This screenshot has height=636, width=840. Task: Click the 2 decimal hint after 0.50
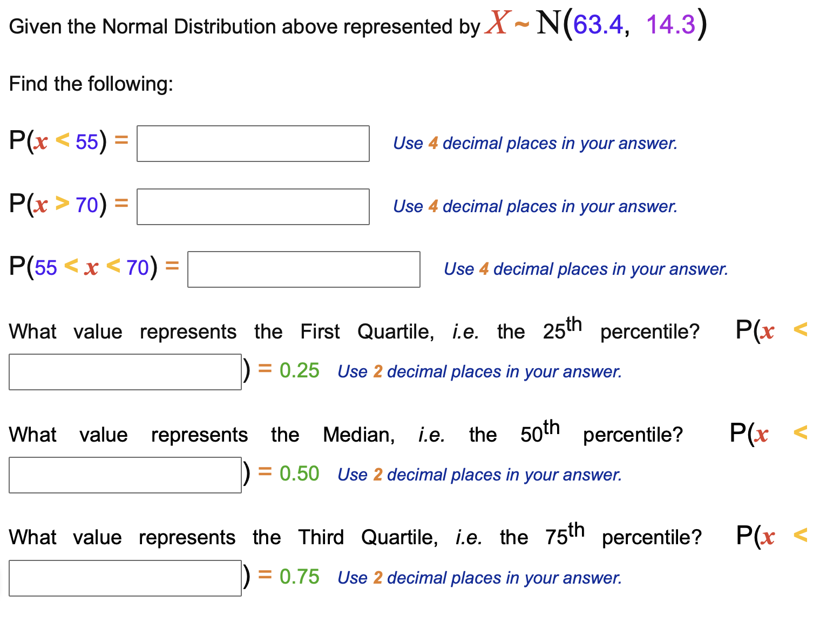pos(479,475)
